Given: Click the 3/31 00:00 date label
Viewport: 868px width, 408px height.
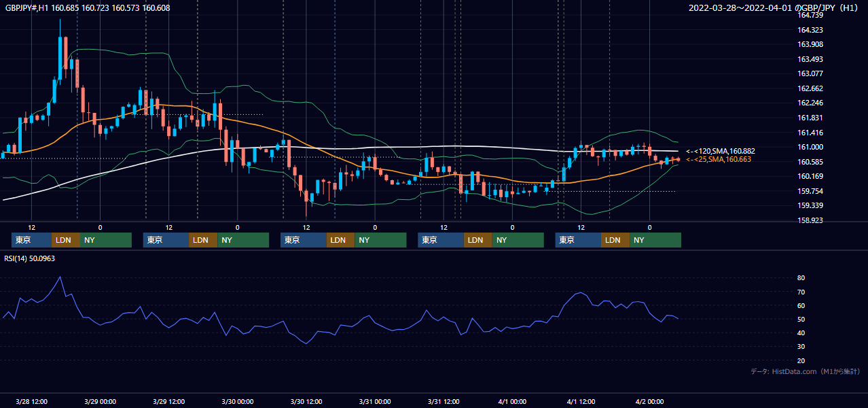Looking at the screenshot, I should 374,401.
